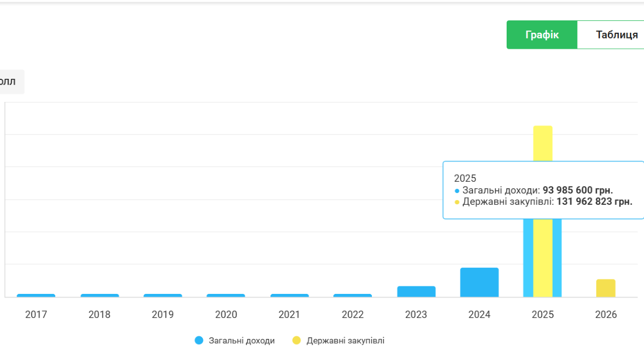Click the 2023 blue income bar
This screenshot has width=644, height=362.
coord(416,292)
